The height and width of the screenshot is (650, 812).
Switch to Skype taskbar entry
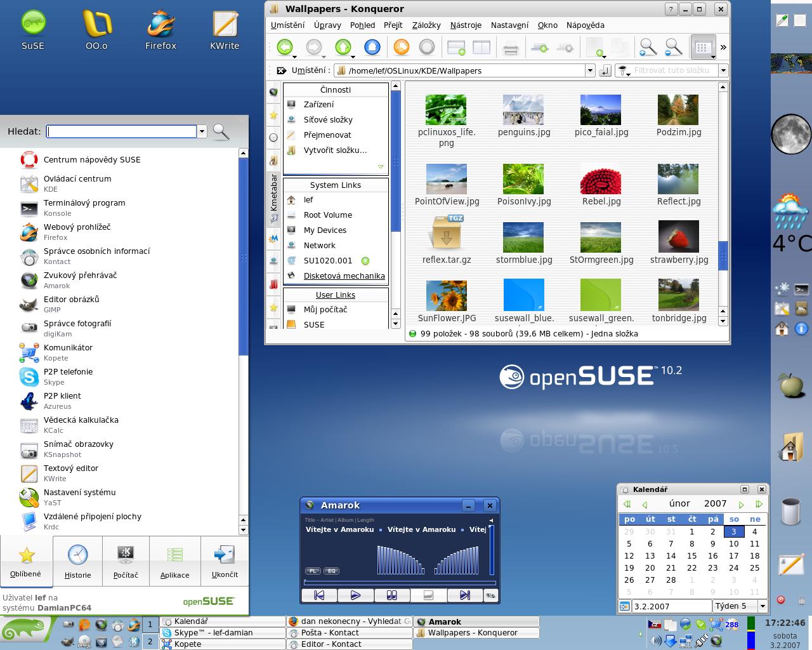tap(223, 633)
